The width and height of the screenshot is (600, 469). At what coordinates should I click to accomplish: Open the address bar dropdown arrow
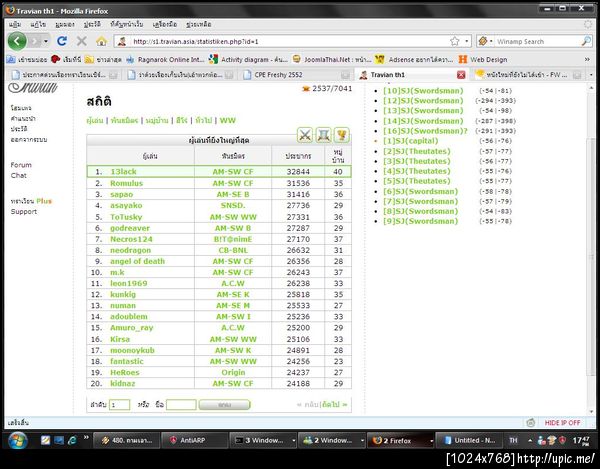point(466,41)
